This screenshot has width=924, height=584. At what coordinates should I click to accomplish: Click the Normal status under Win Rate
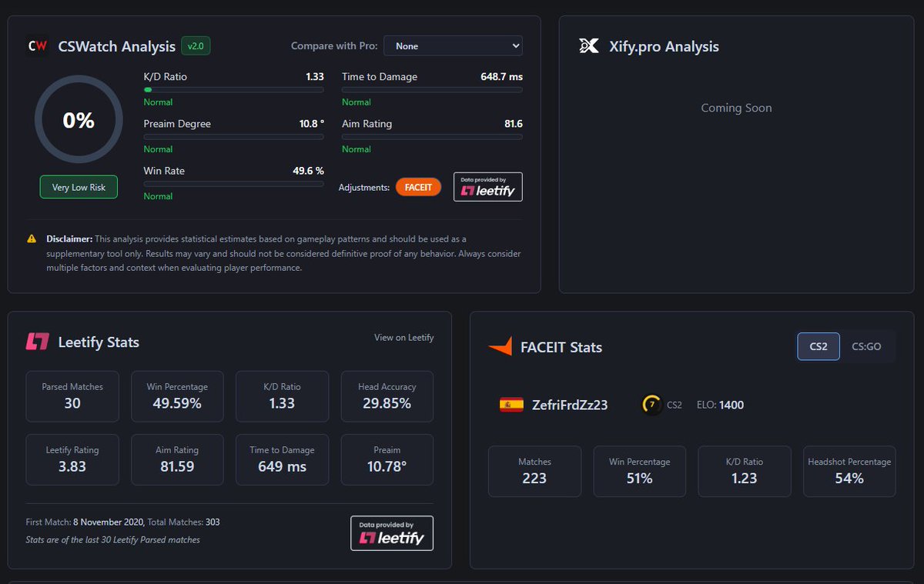coord(158,196)
